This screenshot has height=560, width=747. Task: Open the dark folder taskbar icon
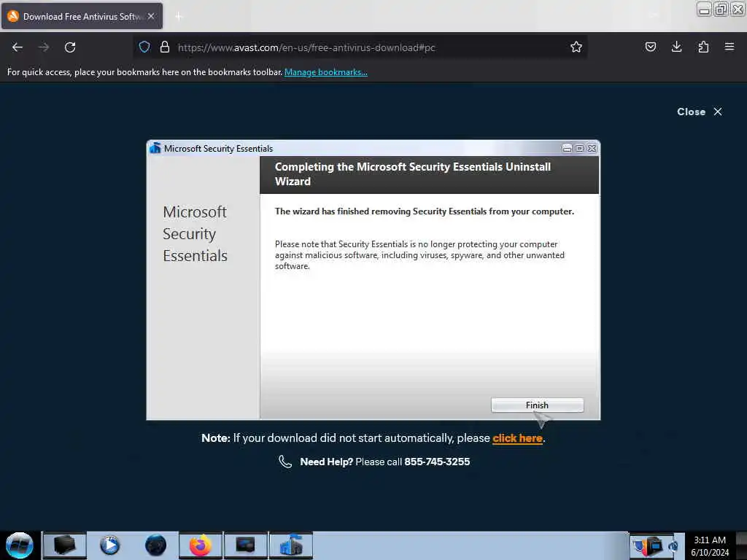(x=65, y=545)
